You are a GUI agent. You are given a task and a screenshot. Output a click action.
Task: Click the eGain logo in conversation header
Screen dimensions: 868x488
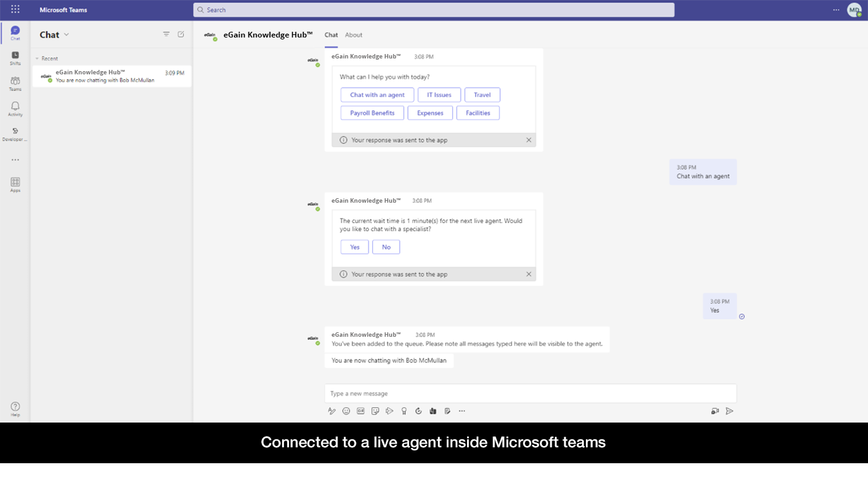point(210,35)
